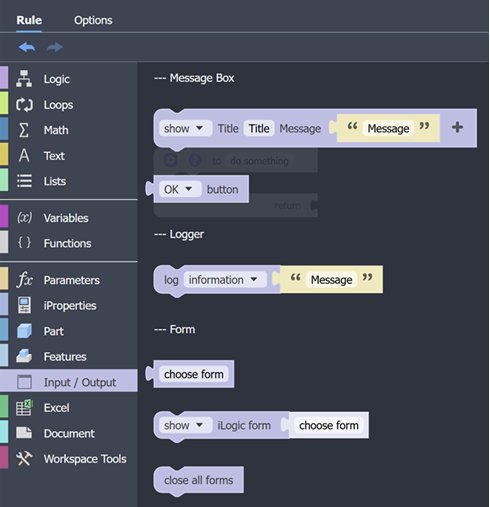Image resolution: width=490 pixels, height=507 pixels.
Task: Click the Logger section label
Action: coord(179,234)
